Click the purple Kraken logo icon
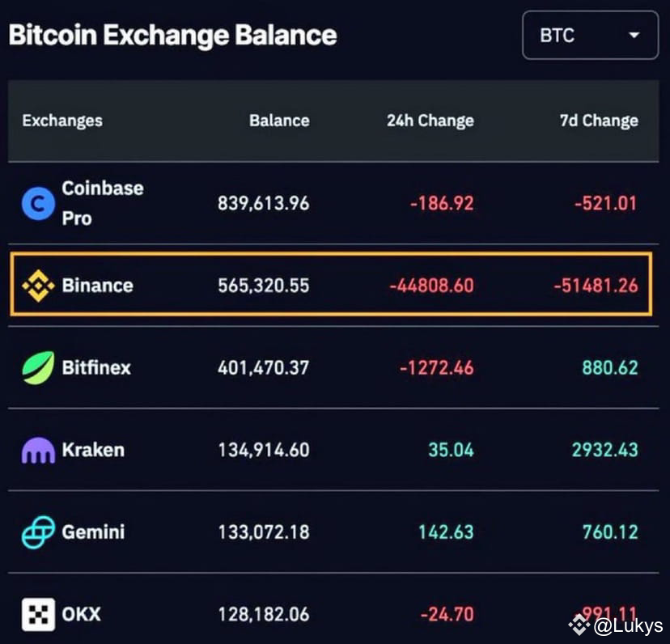Image resolution: width=670 pixels, height=644 pixels. click(x=38, y=451)
